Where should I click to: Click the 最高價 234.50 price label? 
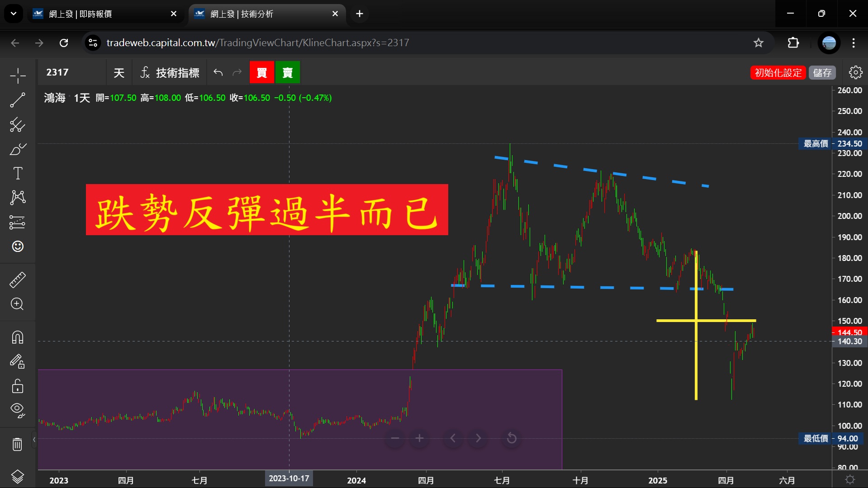coord(833,144)
